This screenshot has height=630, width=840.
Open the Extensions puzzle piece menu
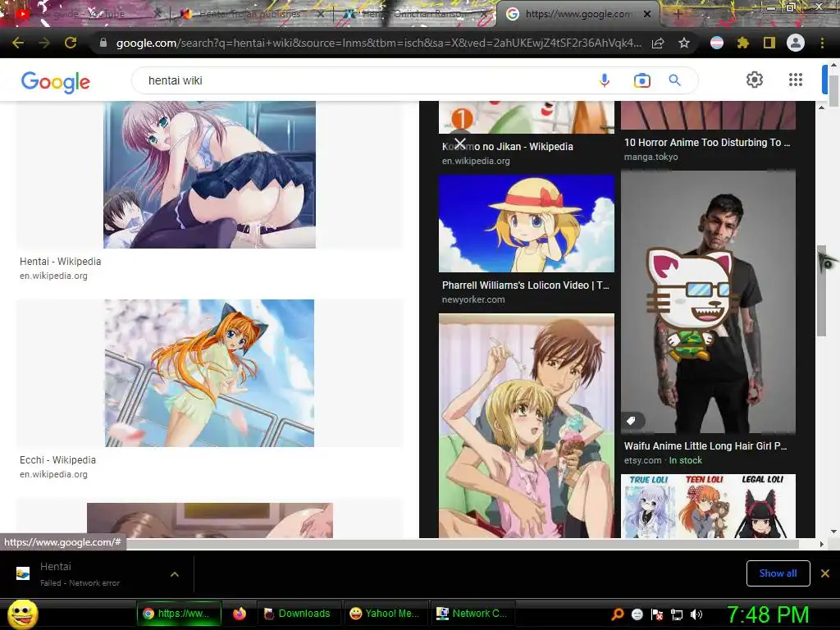[x=743, y=43]
